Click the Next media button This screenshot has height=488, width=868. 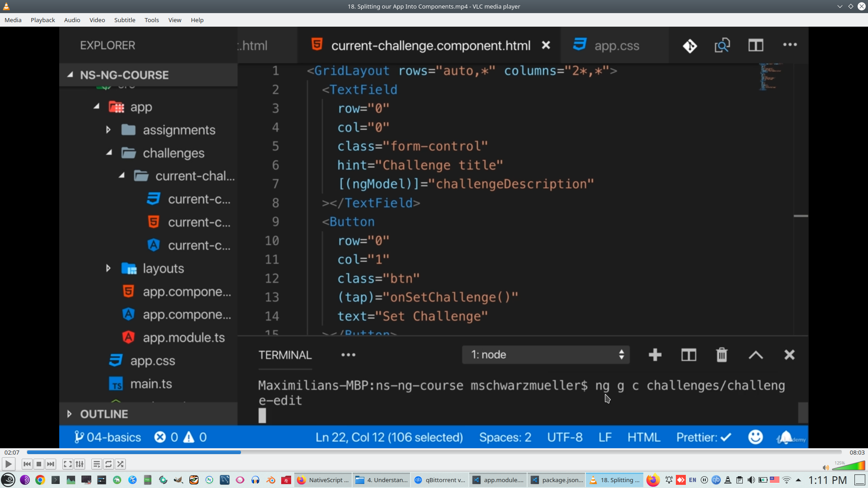[51, 464]
